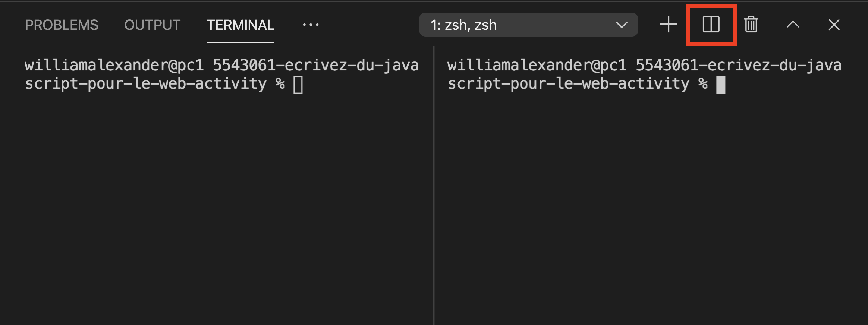The width and height of the screenshot is (868, 325).
Task: Open the OUTPUT tab
Action: [152, 25]
